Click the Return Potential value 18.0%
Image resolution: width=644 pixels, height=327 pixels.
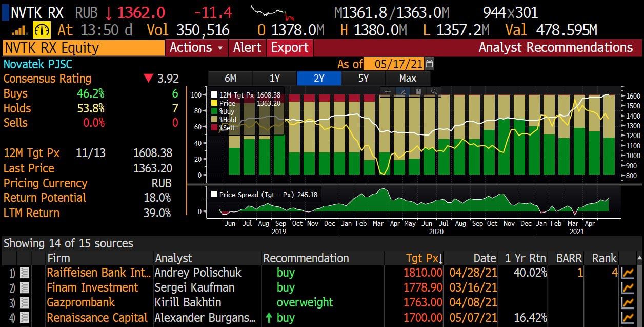point(157,198)
